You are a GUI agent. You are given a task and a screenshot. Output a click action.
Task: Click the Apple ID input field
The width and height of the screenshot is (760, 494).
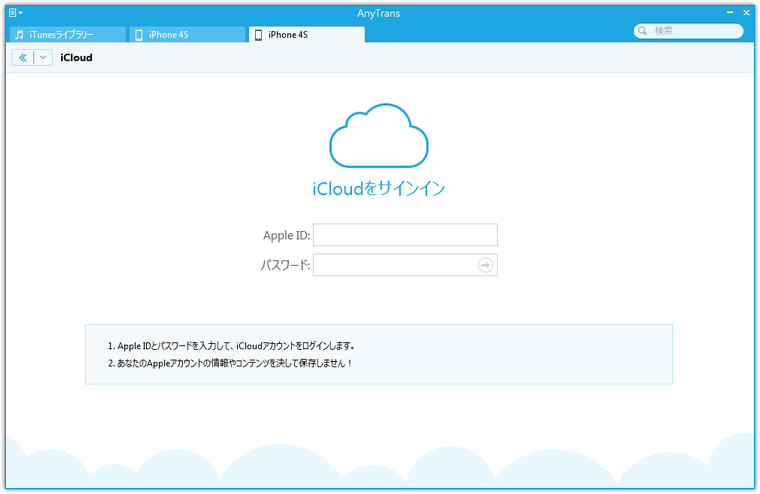[x=405, y=235]
